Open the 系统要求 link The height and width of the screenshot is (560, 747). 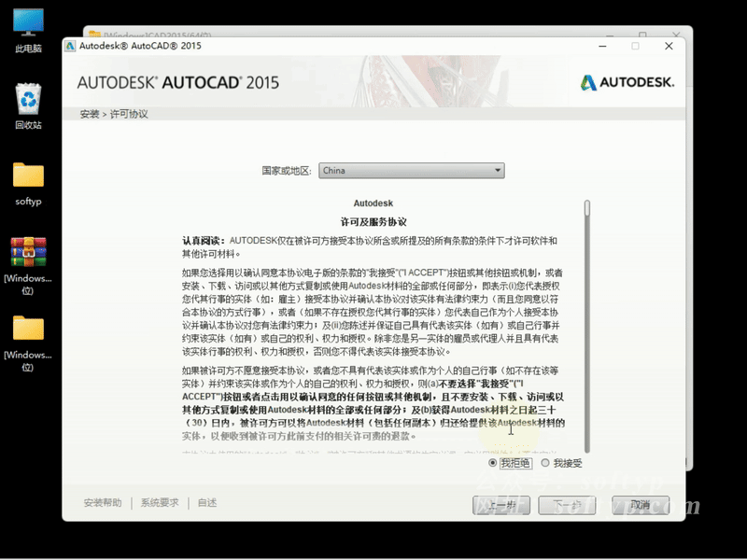pos(160,503)
